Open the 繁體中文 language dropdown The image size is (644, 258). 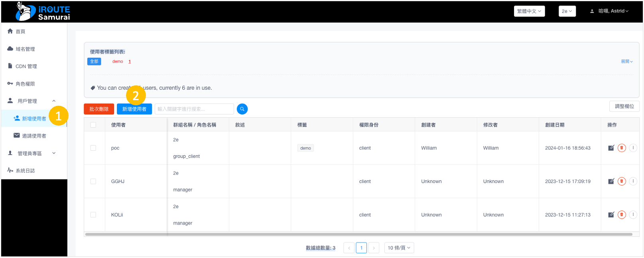529,11
